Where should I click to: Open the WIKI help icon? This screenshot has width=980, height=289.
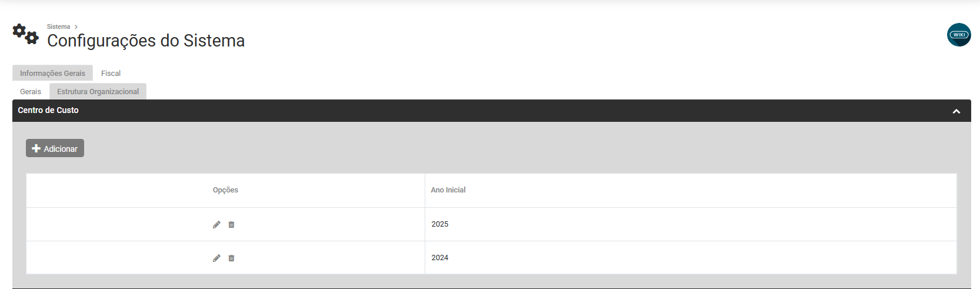click(959, 35)
